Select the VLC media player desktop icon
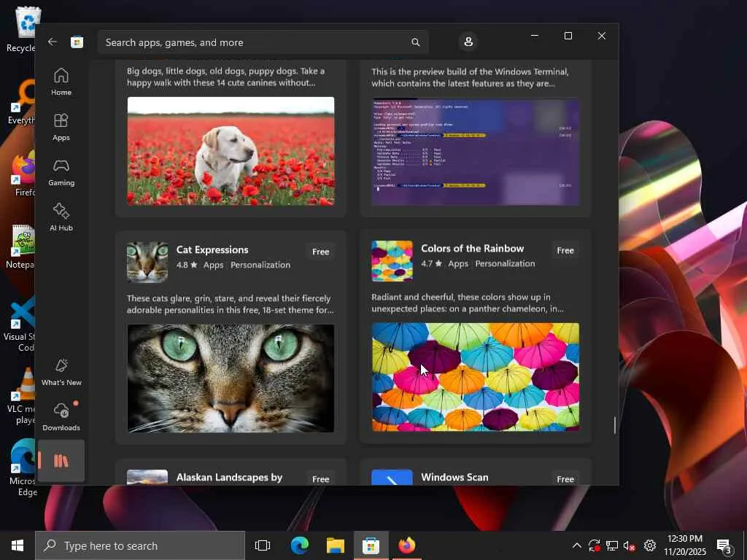The height and width of the screenshot is (560, 747). coord(23,395)
